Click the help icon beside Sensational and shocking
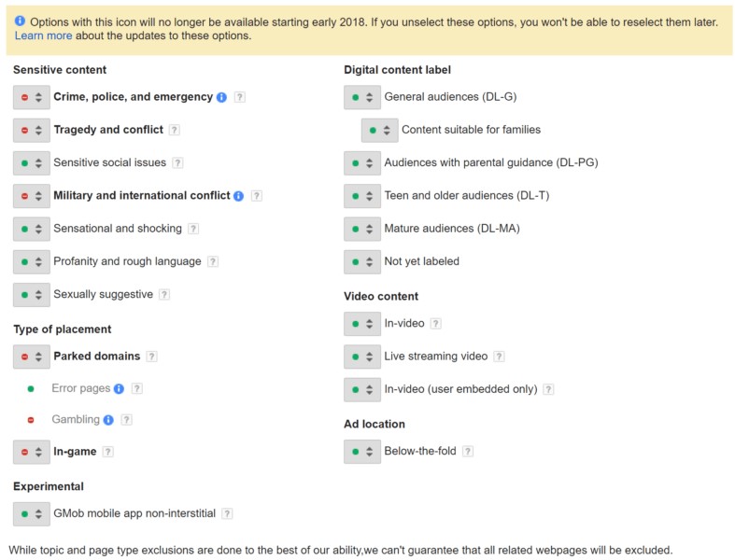 [193, 229]
